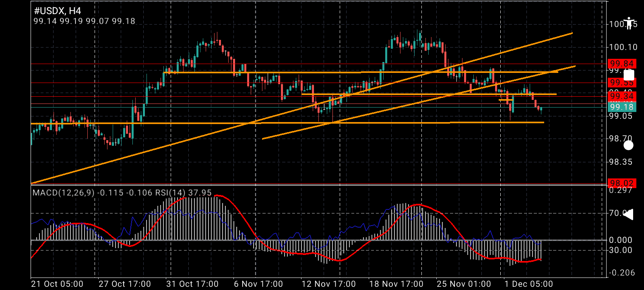This screenshot has height=290, width=644.
Task: Tap the accessibility person icon
Action: 629,23
